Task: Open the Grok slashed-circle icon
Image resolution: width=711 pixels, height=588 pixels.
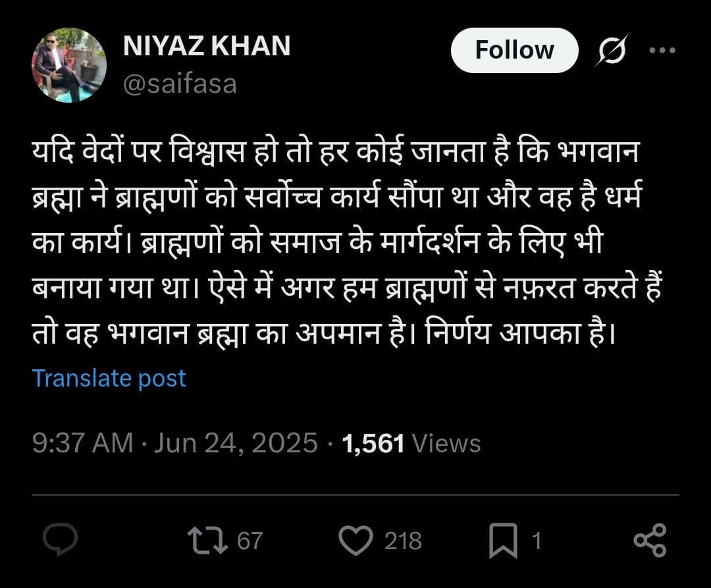Action: pos(612,51)
